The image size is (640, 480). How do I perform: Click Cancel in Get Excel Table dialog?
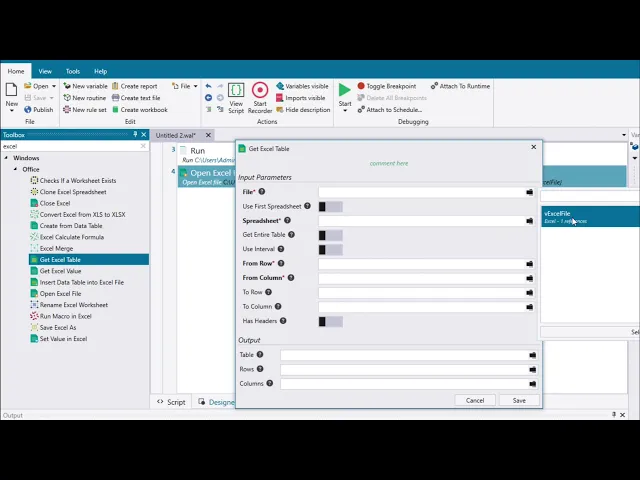[x=475, y=400]
